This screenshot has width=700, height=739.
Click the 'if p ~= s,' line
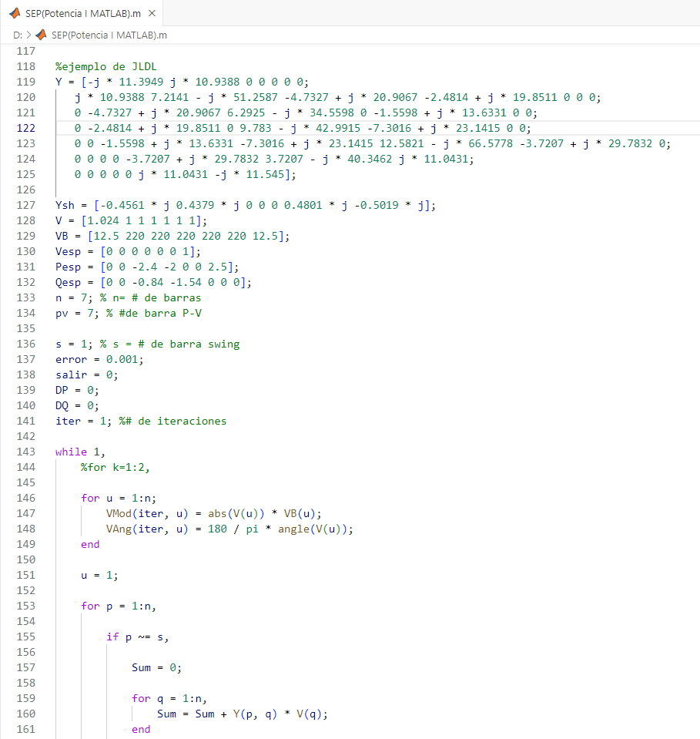coord(138,637)
